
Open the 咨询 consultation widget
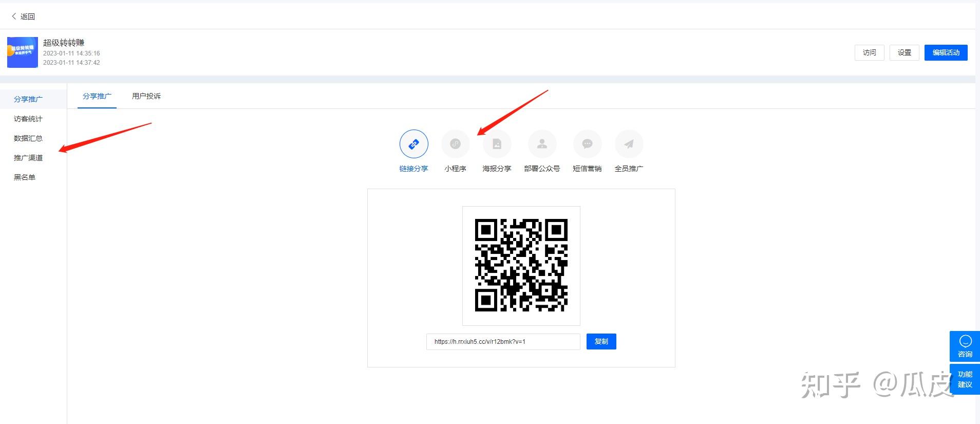965,346
